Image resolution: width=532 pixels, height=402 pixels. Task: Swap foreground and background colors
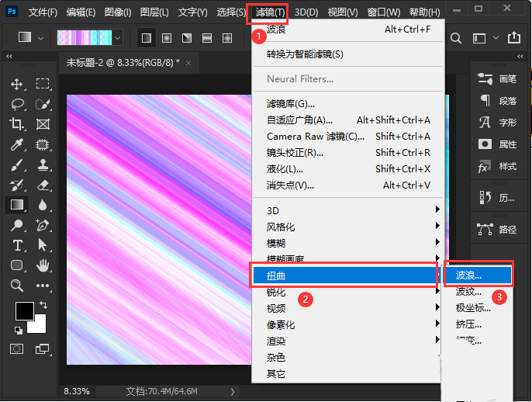click(43, 304)
